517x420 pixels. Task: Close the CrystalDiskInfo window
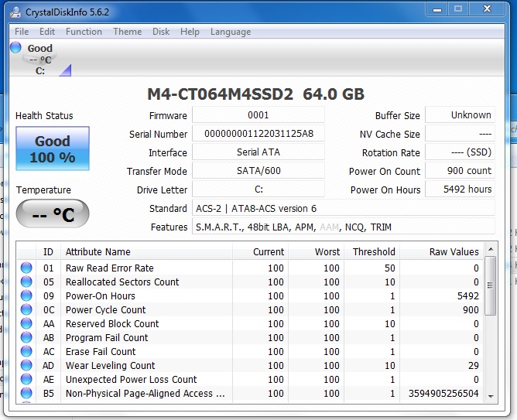click(487, 9)
